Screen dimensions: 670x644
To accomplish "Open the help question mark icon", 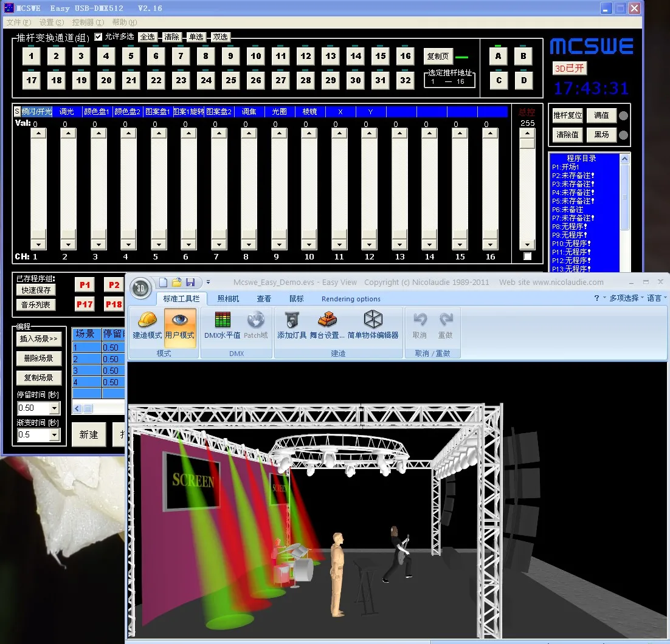I will coord(596,298).
